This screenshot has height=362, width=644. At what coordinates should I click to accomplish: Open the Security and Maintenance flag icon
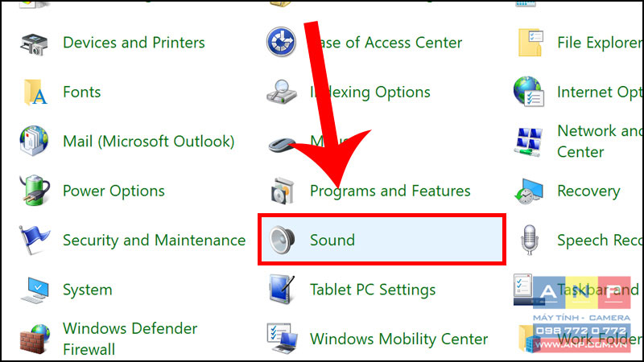point(34,240)
